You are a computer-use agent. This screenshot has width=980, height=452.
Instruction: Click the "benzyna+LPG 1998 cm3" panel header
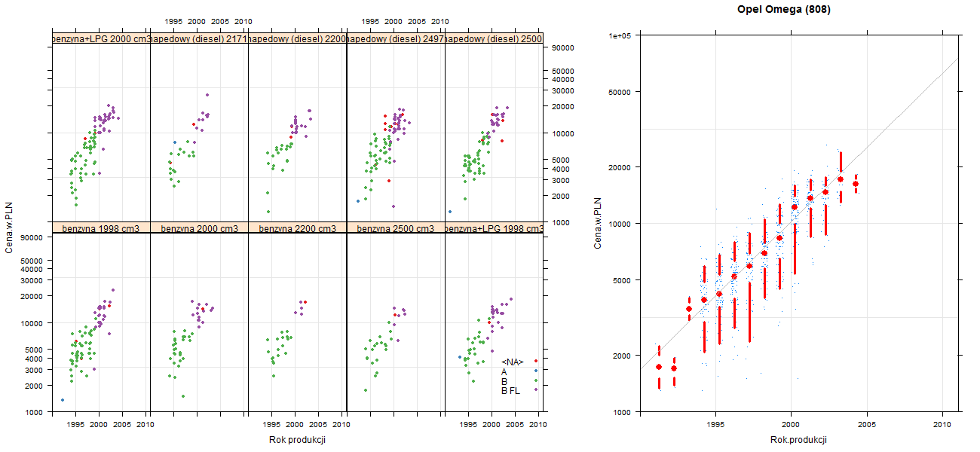pos(494,228)
